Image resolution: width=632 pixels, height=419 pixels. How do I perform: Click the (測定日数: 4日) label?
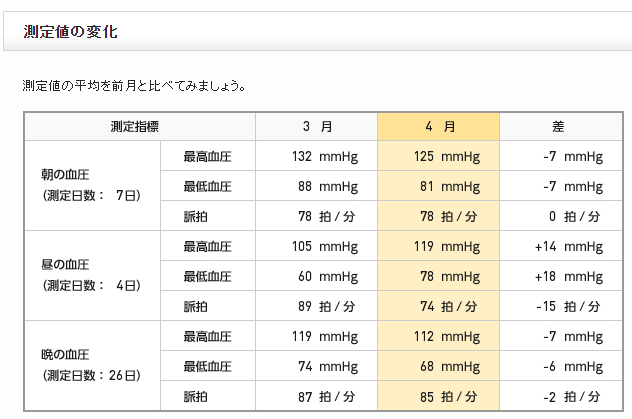click(91, 286)
